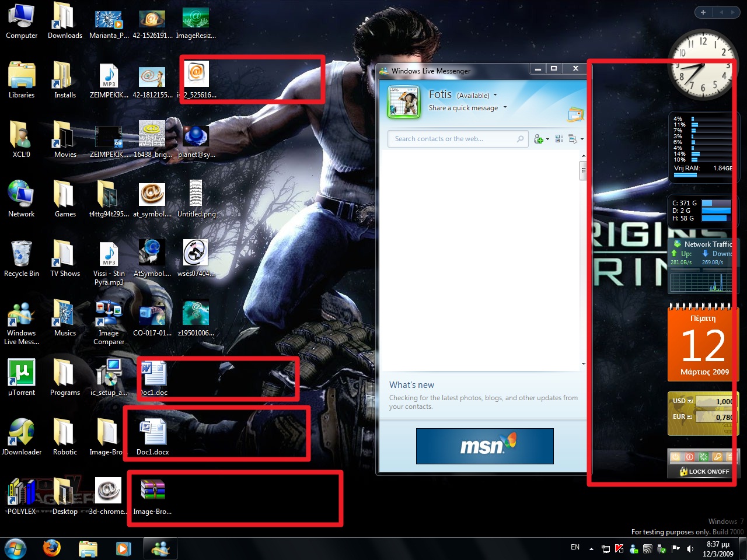This screenshot has width=747, height=560.
Task: Click Fotis display picture in Messenger
Action: coord(404,102)
